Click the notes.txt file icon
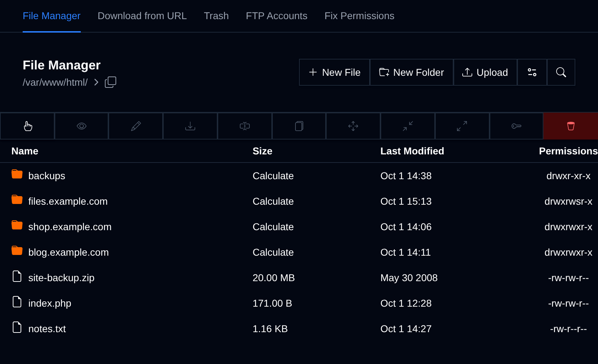Screen dimensions: 598x364 pos(17,327)
